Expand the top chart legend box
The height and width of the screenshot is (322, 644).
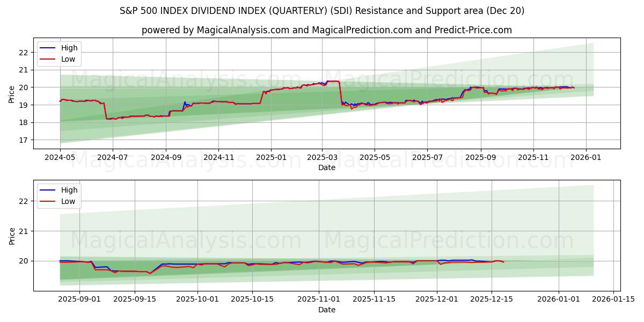58,53
